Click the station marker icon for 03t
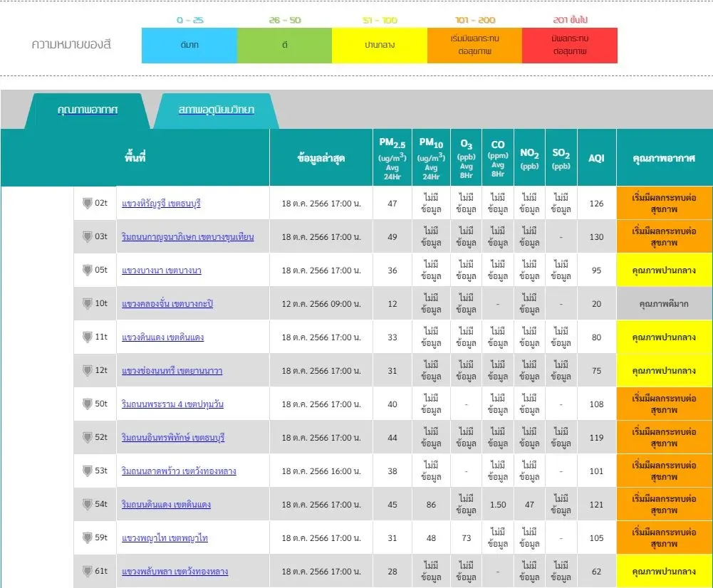Screen dimensions: 713x588 [x=88, y=236]
